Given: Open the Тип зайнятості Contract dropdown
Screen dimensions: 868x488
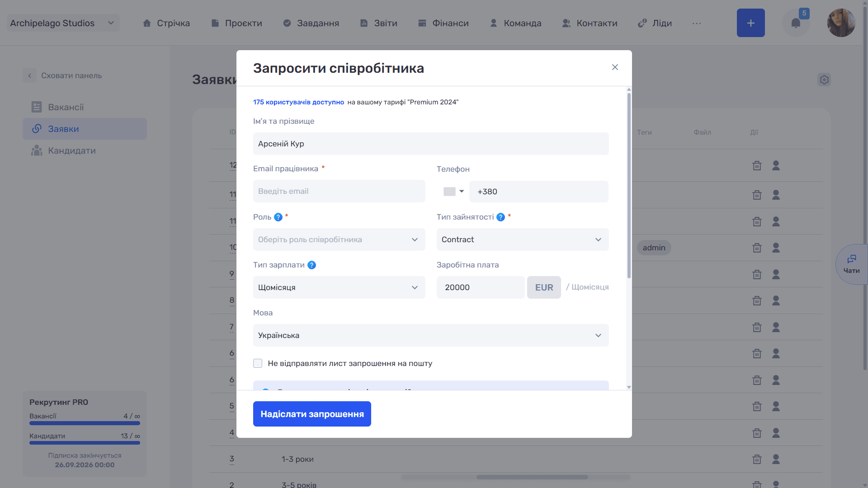Looking at the screenshot, I should tap(523, 239).
